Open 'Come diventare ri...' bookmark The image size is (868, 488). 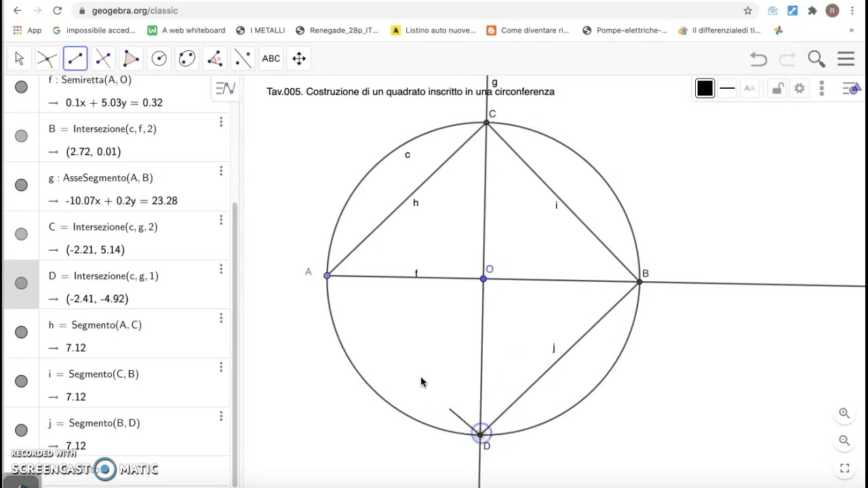coord(528,30)
